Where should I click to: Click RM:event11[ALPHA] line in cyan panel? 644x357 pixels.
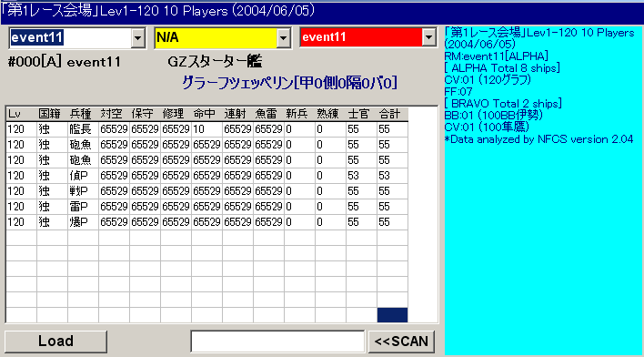pos(496,56)
